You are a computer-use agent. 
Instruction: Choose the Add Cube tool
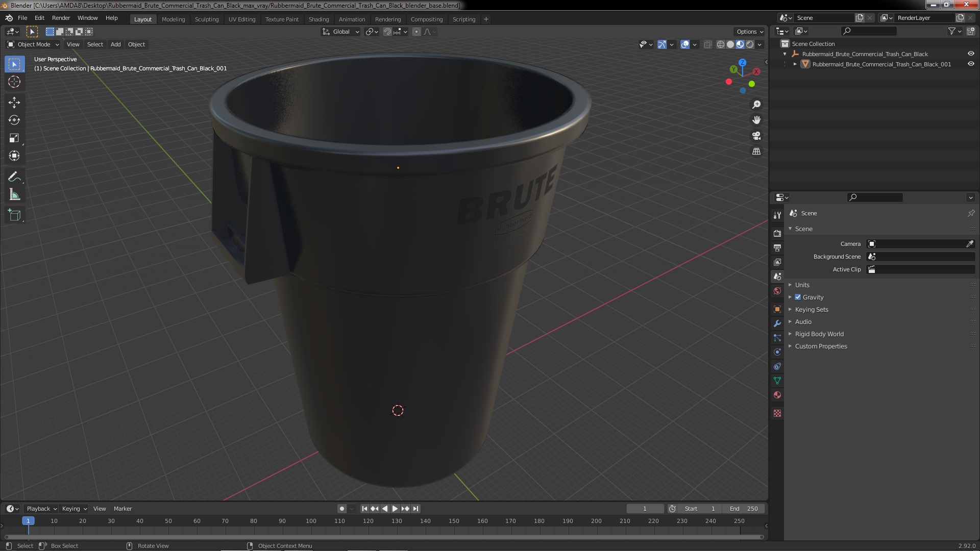click(14, 215)
